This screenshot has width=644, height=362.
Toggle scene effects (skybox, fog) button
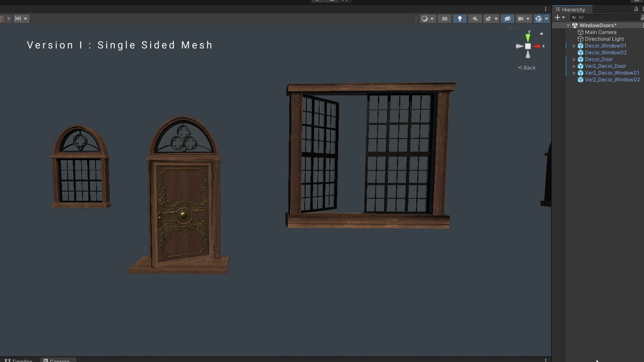(488, 19)
